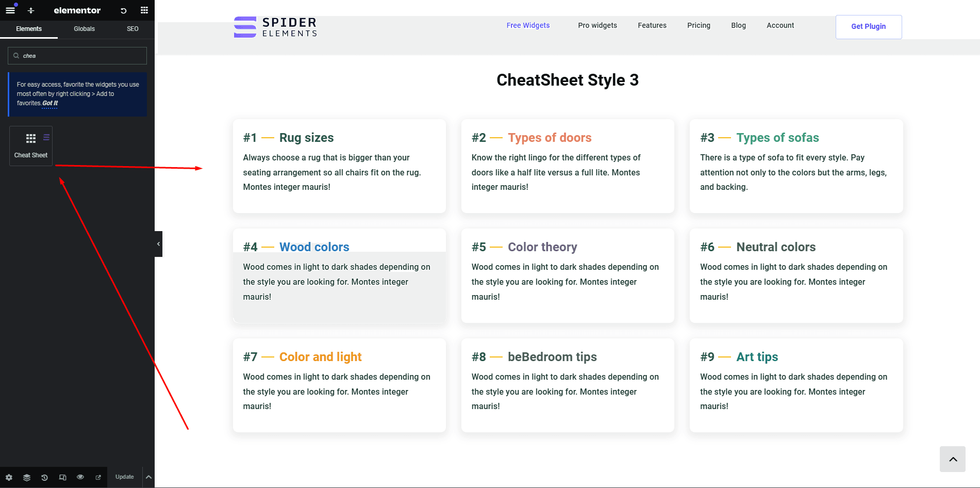Switch to the SEO tab
This screenshot has width=980, height=488.
click(x=132, y=29)
